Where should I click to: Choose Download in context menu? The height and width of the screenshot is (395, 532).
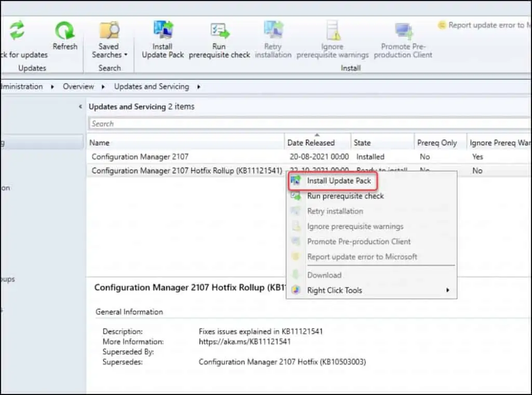pos(324,275)
